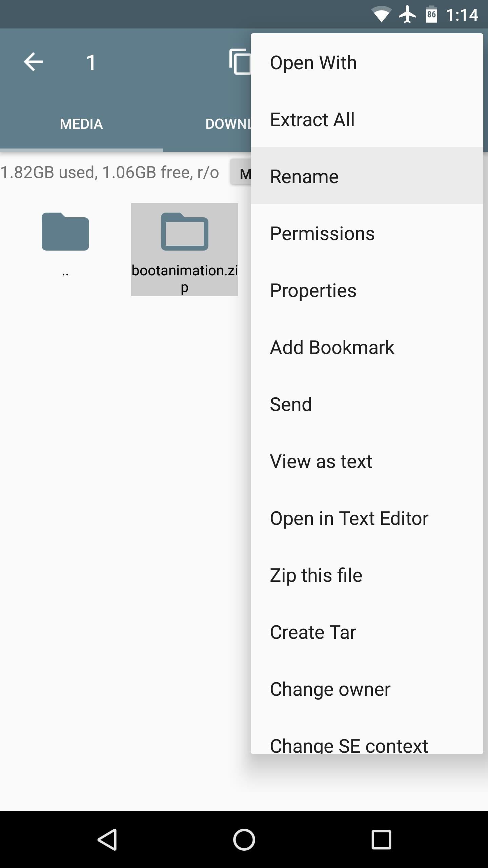Tap the Wi-Fi status icon
The width and height of the screenshot is (488, 868).
[381, 15]
